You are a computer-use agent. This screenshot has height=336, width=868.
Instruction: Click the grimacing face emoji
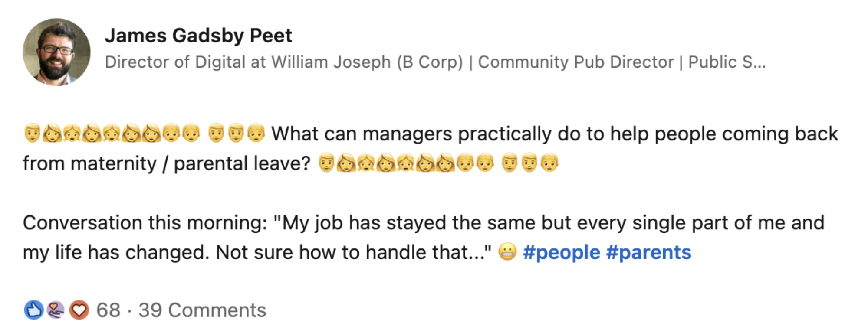click(507, 252)
